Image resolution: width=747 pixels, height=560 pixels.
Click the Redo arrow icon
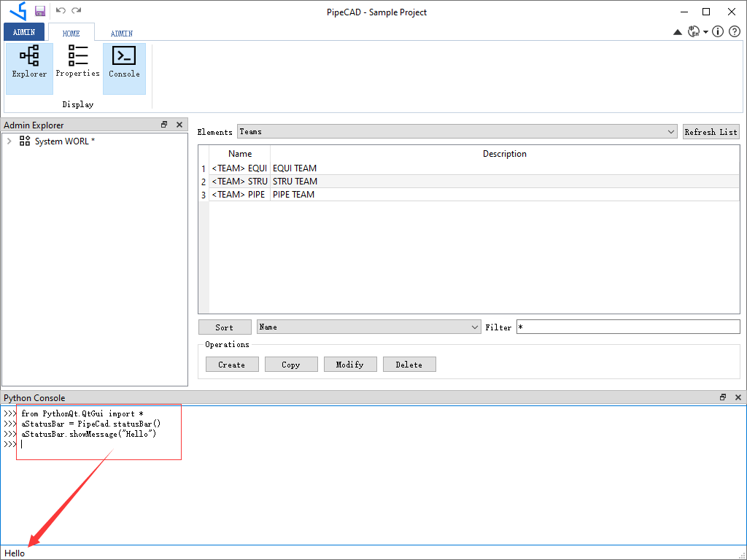click(x=77, y=11)
